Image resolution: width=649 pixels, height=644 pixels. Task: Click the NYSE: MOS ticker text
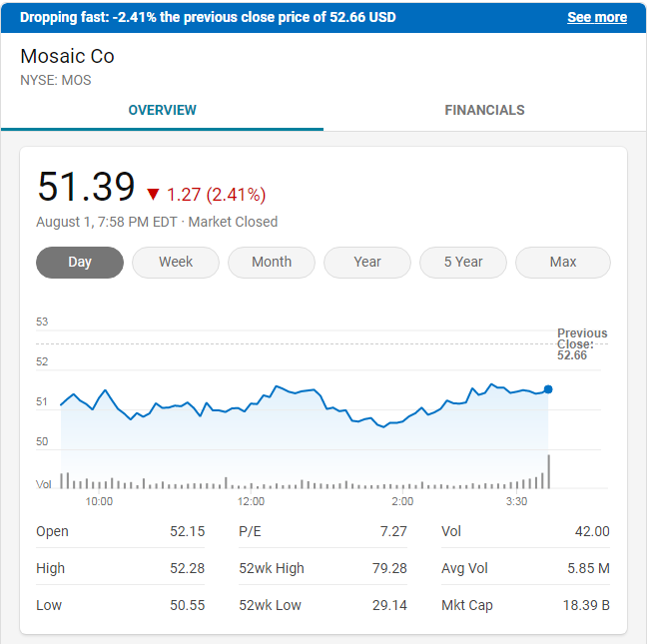click(x=56, y=80)
